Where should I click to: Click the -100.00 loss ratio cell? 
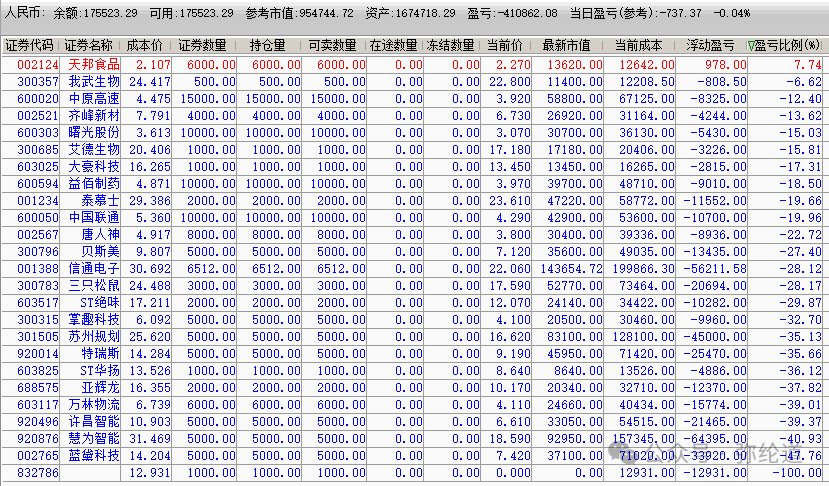(x=797, y=472)
